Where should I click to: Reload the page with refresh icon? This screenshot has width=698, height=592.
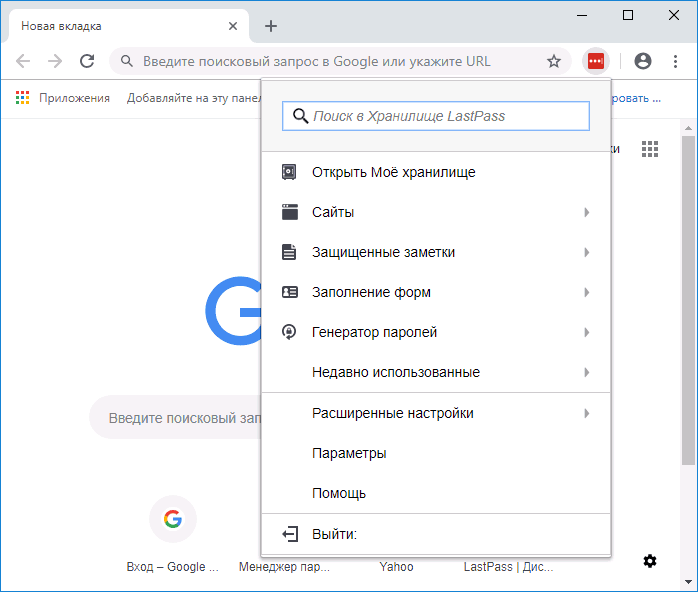(87, 61)
